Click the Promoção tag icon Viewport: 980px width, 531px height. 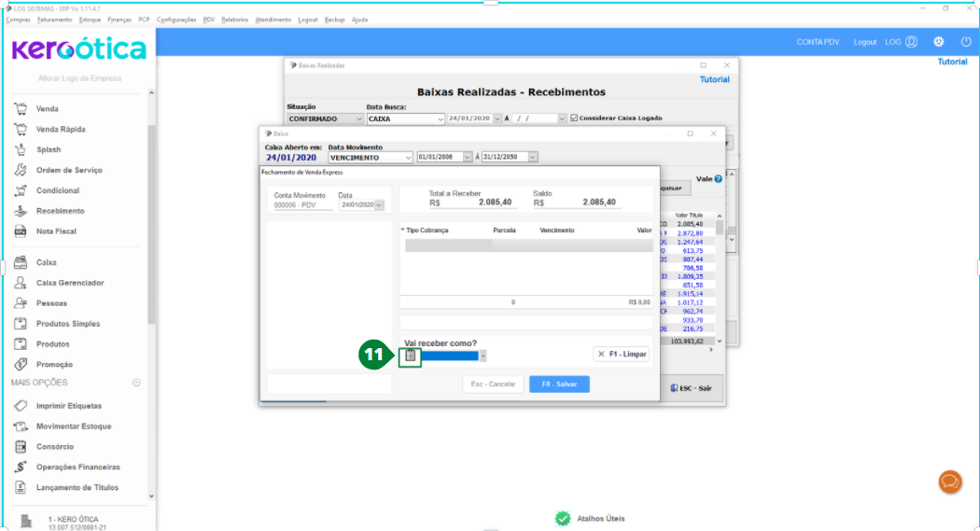pyautogui.click(x=21, y=364)
